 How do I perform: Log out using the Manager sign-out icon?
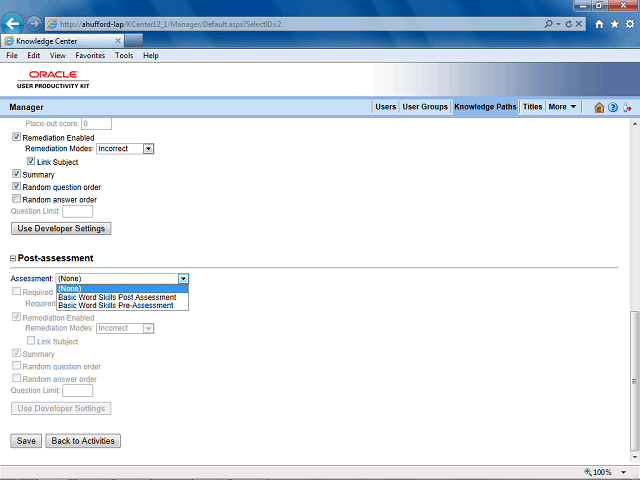click(x=627, y=107)
